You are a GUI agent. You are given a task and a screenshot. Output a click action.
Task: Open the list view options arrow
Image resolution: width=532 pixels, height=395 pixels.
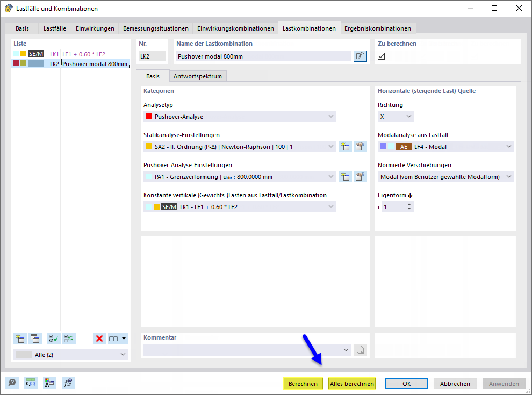coord(124,339)
